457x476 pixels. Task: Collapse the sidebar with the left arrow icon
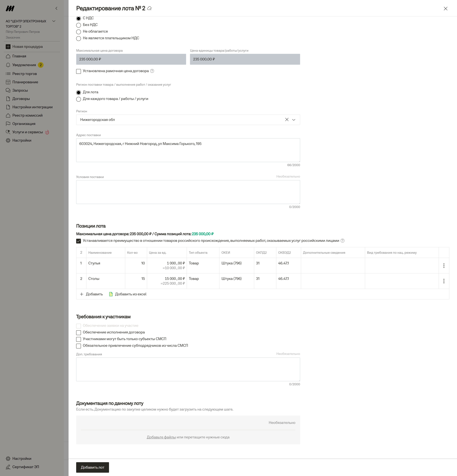[x=56, y=8]
